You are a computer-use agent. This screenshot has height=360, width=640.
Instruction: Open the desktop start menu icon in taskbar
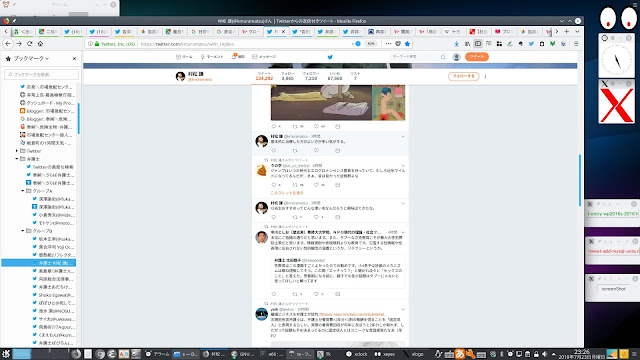pyautogui.click(x=6, y=354)
